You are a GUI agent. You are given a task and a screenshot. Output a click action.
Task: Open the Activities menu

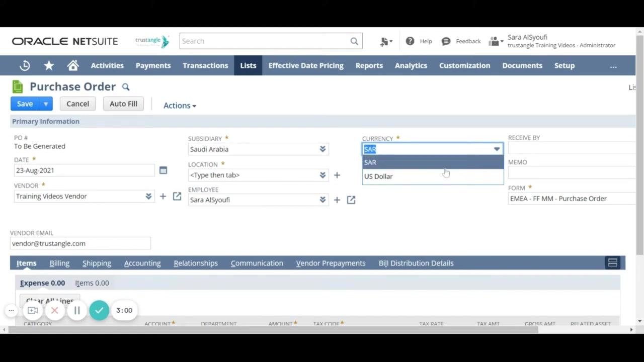(x=107, y=65)
